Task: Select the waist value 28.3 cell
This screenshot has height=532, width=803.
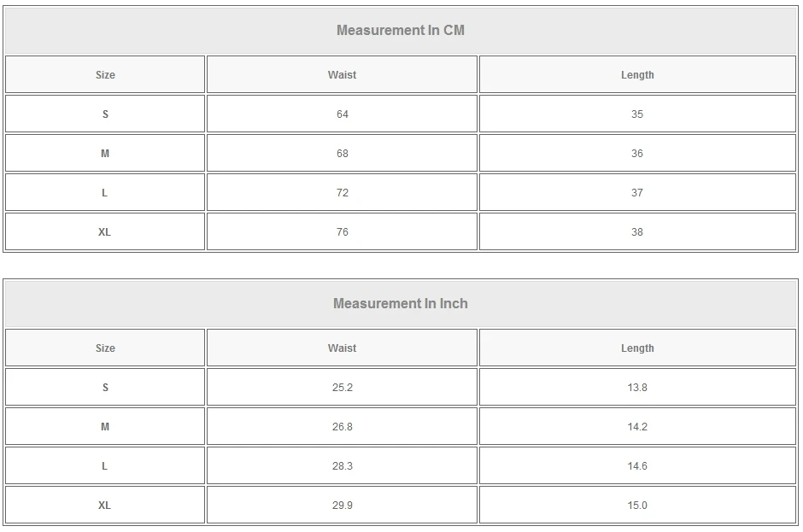Action: (x=342, y=466)
